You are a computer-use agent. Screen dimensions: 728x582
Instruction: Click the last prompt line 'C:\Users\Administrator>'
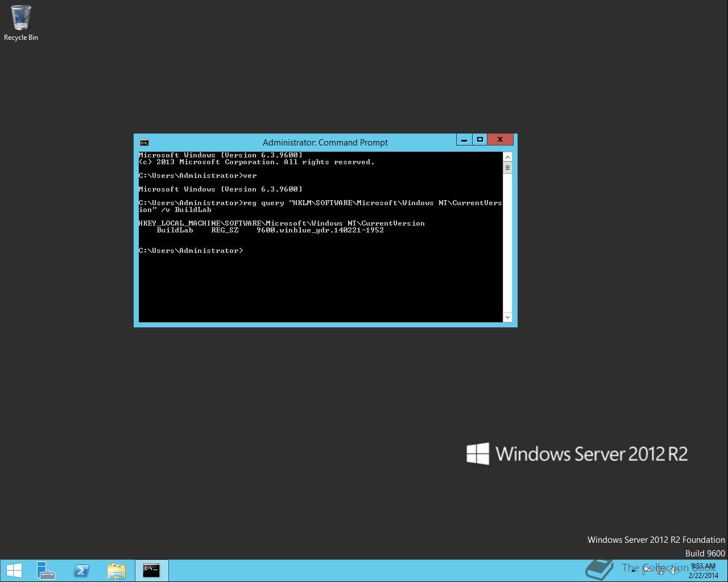191,251
